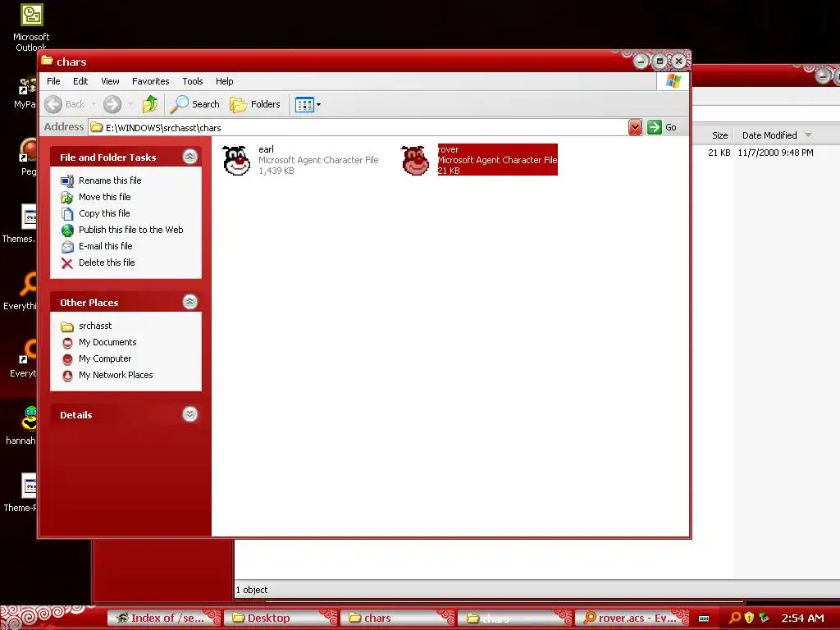Click the Go button

point(663,127)
